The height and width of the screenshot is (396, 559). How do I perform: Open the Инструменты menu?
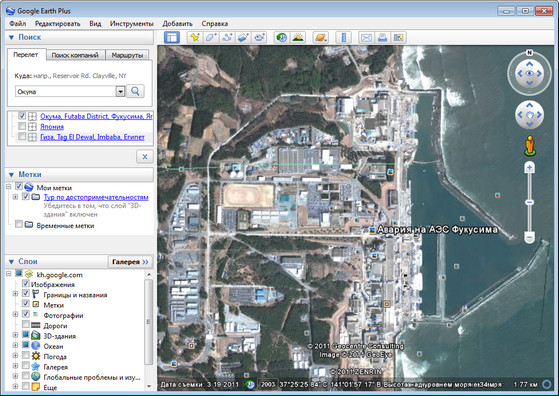(x=132, y=24)
